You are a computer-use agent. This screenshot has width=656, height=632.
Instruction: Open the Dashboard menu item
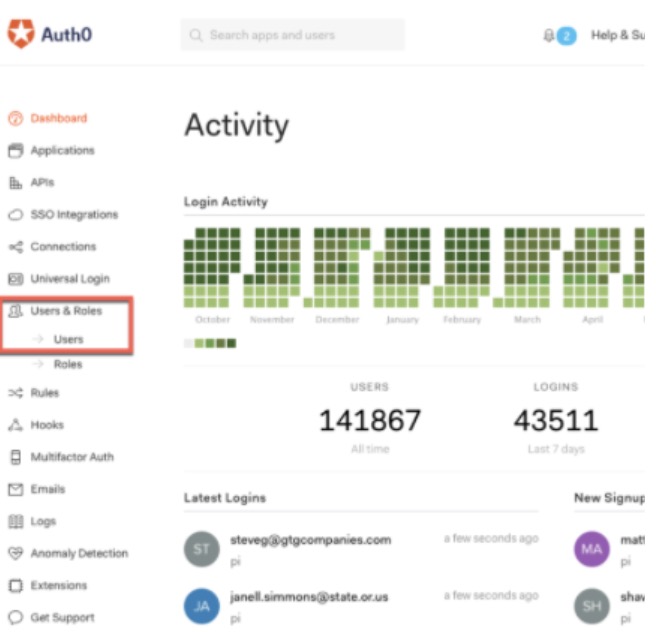[x=59, y=118]
